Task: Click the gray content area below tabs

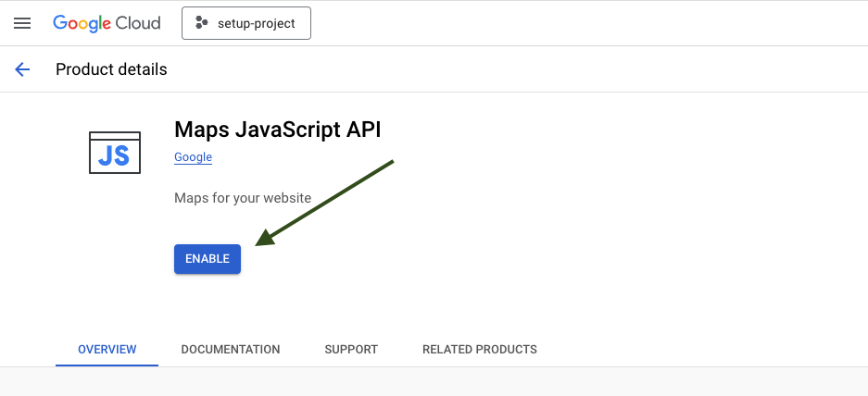Action: point(434,381)
